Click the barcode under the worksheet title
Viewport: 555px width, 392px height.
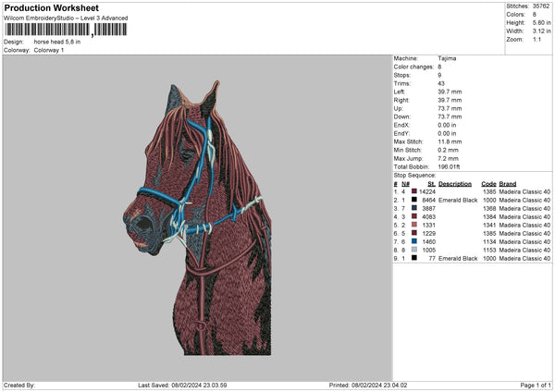pyautogui.click(x=65, y=30)
